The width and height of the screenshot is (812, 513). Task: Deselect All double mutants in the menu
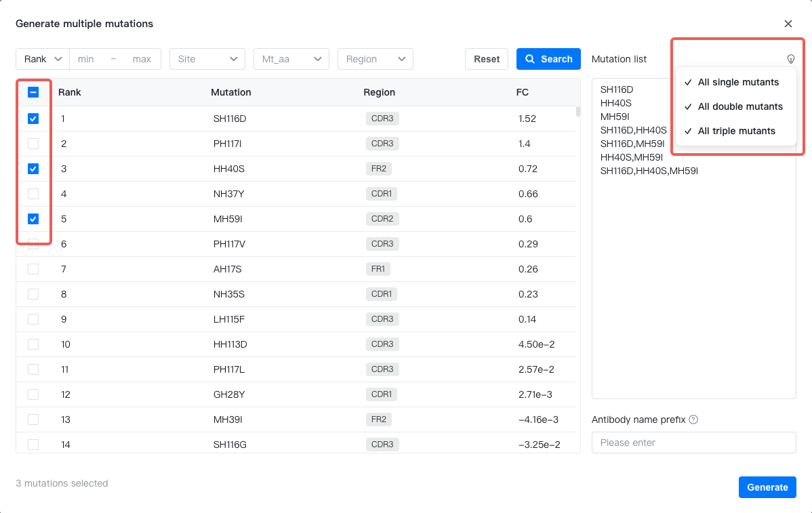click(x=740, y=106)
